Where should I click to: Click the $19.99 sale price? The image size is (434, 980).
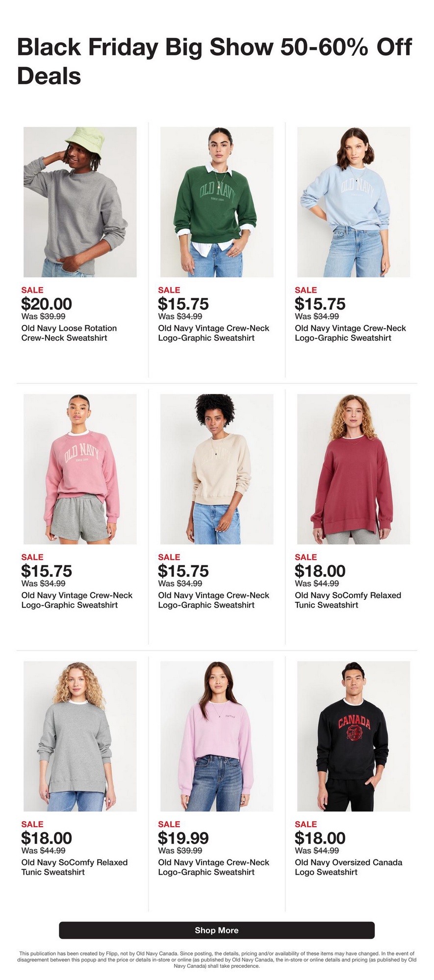pyautogui.click(x=183, y=838)
